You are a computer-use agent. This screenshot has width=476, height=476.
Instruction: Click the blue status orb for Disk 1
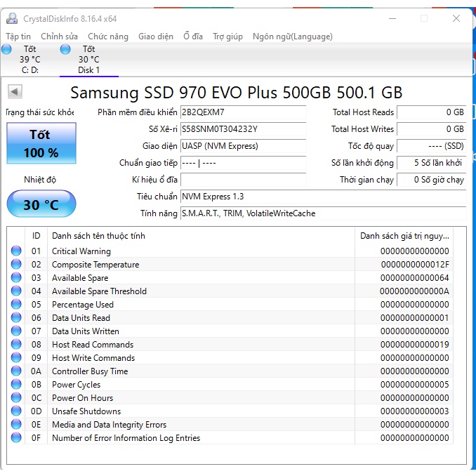[x=65, y=49]
